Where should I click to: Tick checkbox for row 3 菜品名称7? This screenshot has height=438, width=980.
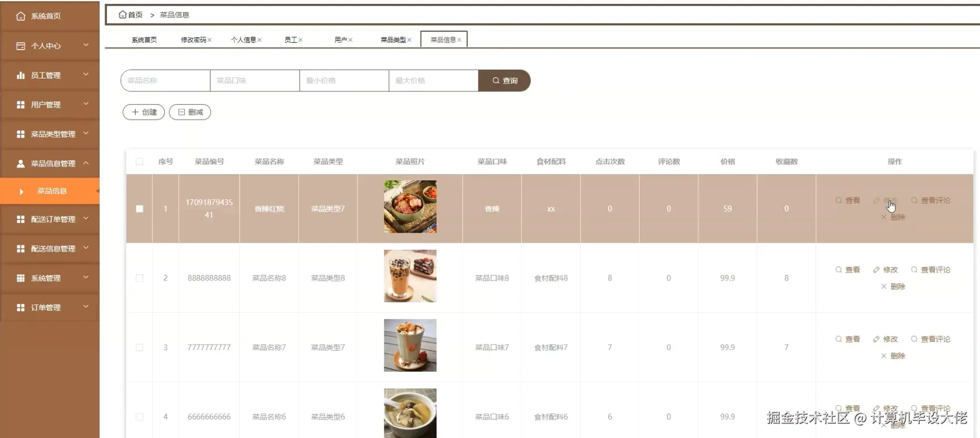(x=139, y=348)
